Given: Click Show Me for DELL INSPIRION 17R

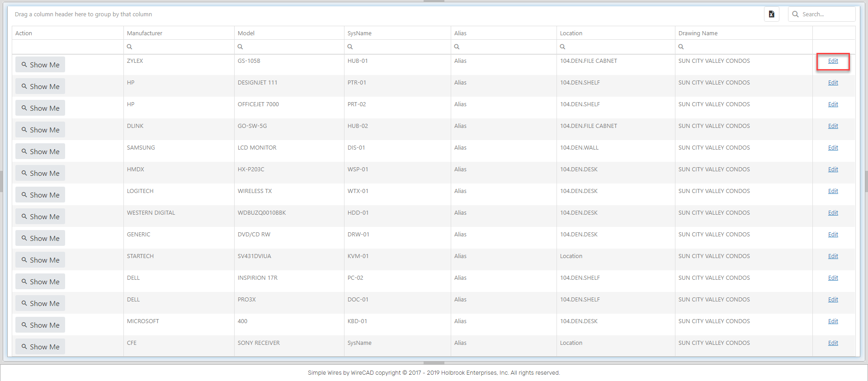Looking at the screenshot, I should tap(40, 282).
